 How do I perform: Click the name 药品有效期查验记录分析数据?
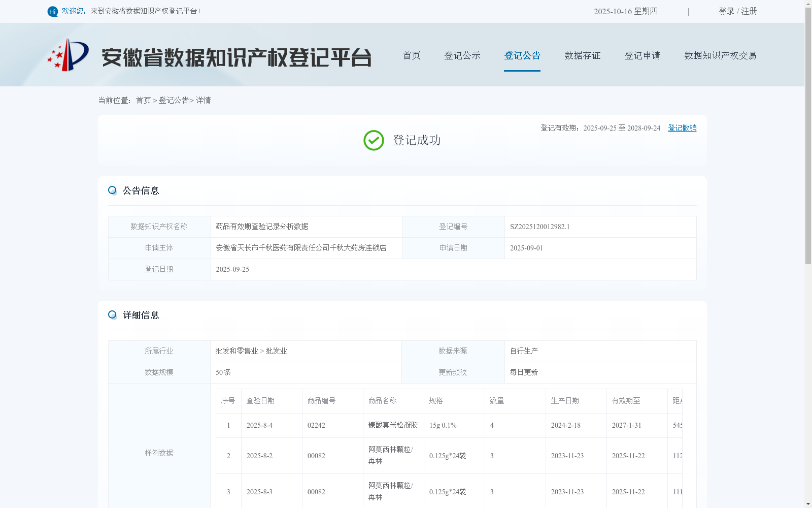coord(262,227)
